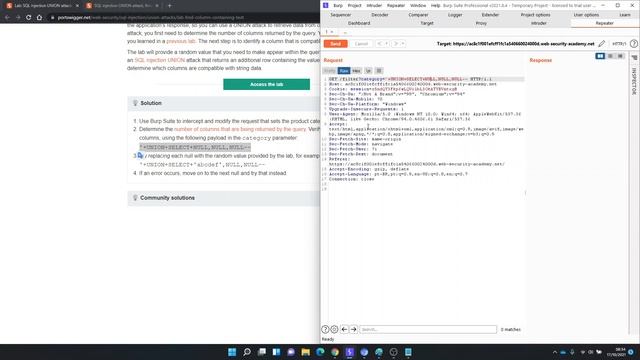Viewport: 640px width, 360px height.
Task: Open Burp Suite icon in taskbar
Action: [x=349, y=352]
